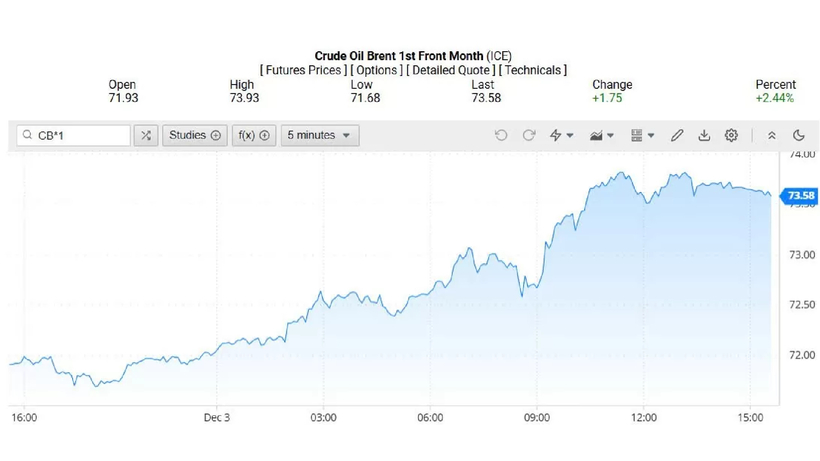Click the CB*1 symbol search field

tap(80, 136)
